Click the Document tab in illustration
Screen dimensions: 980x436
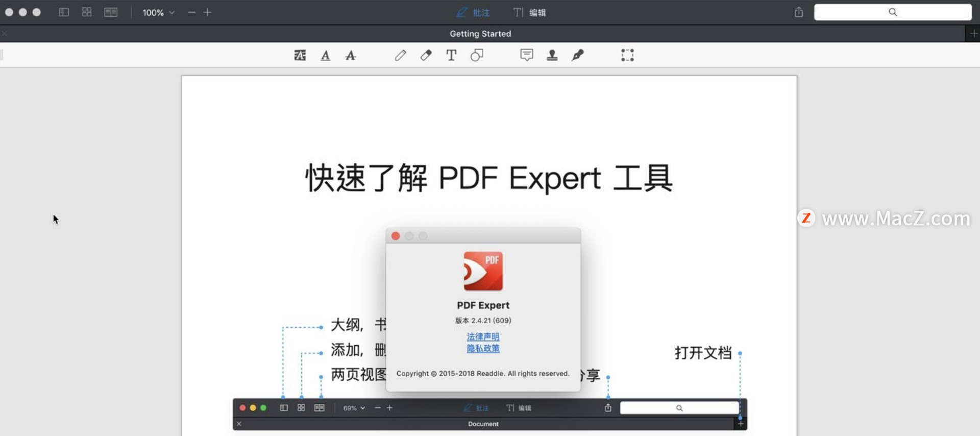tap(483, 424)
